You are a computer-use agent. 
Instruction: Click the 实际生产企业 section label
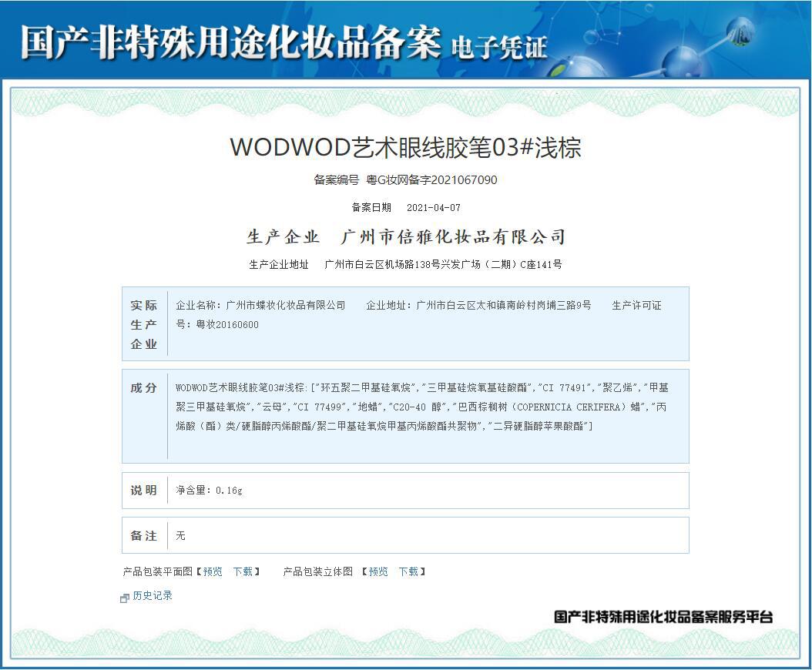(x=143, y=325)
